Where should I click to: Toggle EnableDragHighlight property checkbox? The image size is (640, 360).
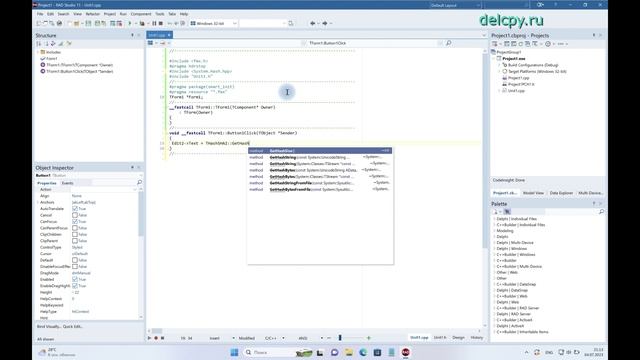point(75,286)
